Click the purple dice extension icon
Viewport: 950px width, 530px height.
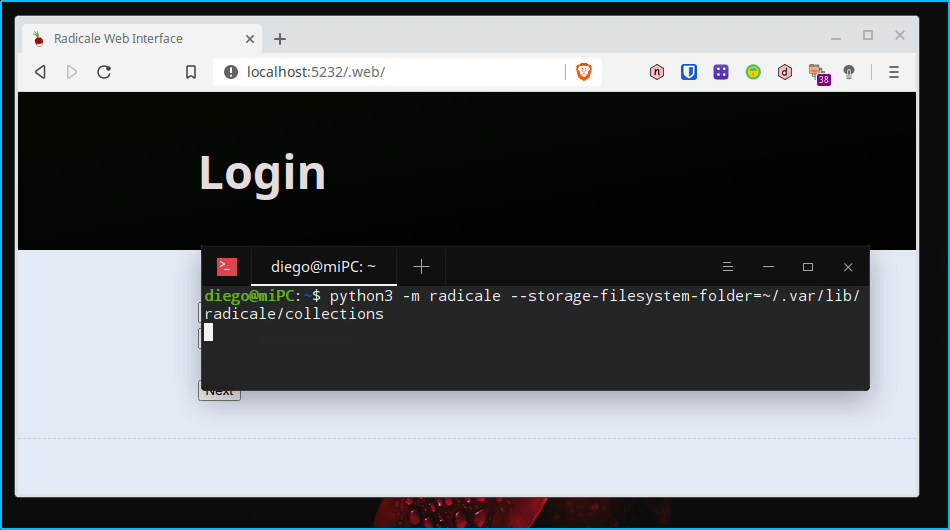pyautogui.click(x=721, y=72)
